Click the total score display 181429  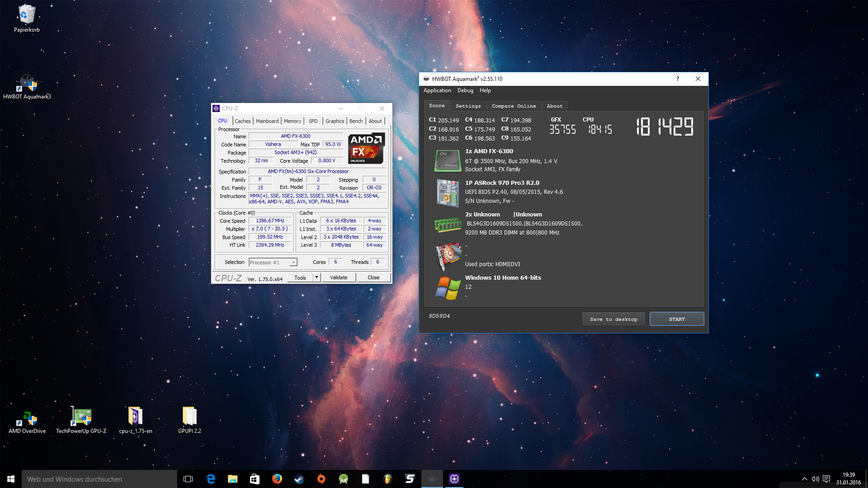click(665, 127)
